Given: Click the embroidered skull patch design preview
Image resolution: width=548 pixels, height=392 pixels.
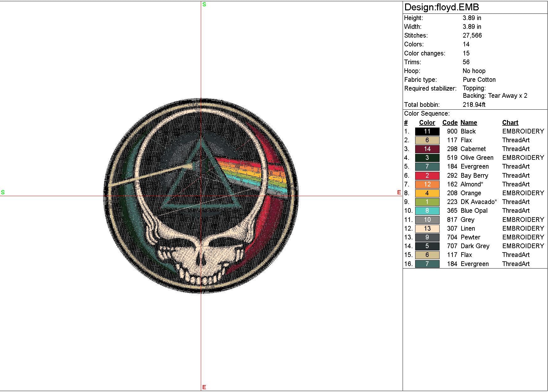Looking at the screenshot, I should [x=201, y=196].
